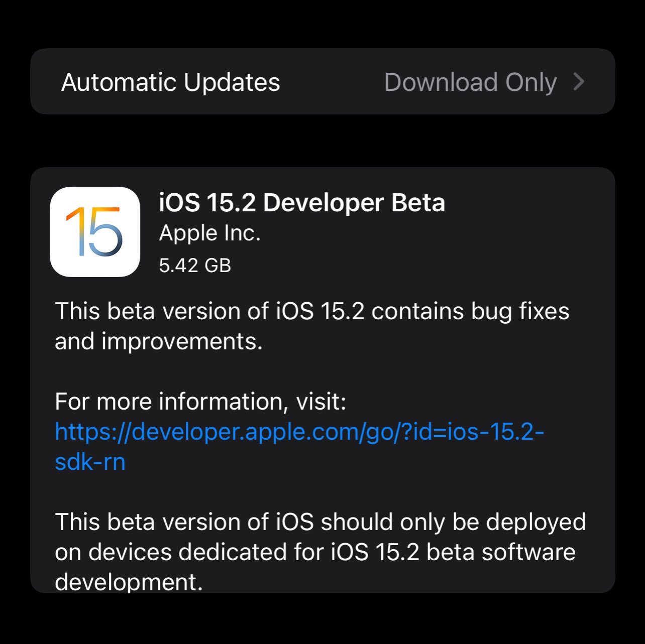The height and width of the screenshot is (644, 645).
Task: Open the Automatic Updates chevron arrow
Action: click(x=579, y=82)
